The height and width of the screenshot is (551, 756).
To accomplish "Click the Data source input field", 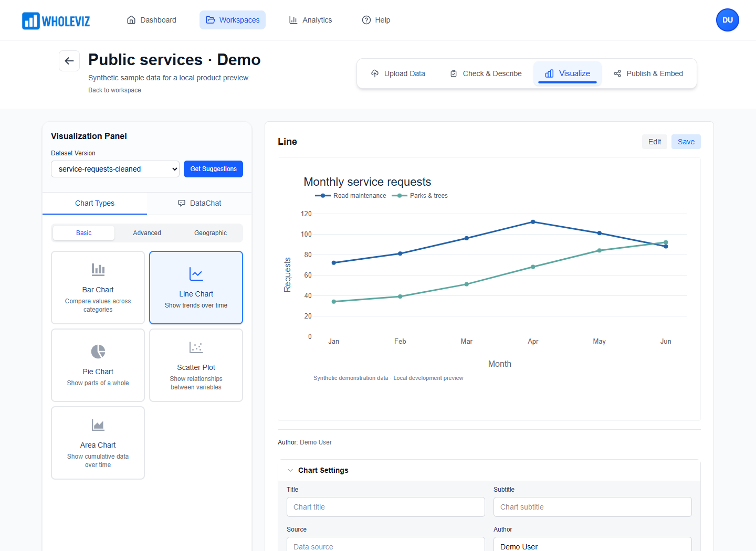I will click(386, 544).
